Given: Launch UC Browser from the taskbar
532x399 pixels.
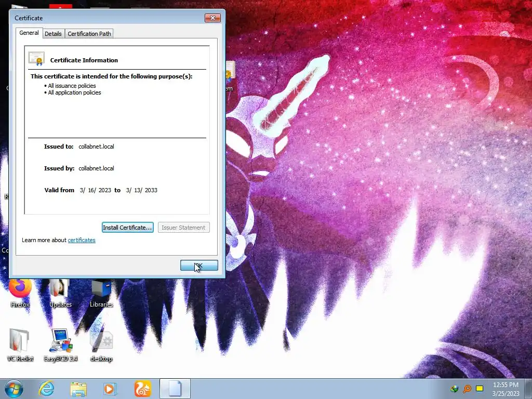Looking at the screenshot, I should [142, 389].
